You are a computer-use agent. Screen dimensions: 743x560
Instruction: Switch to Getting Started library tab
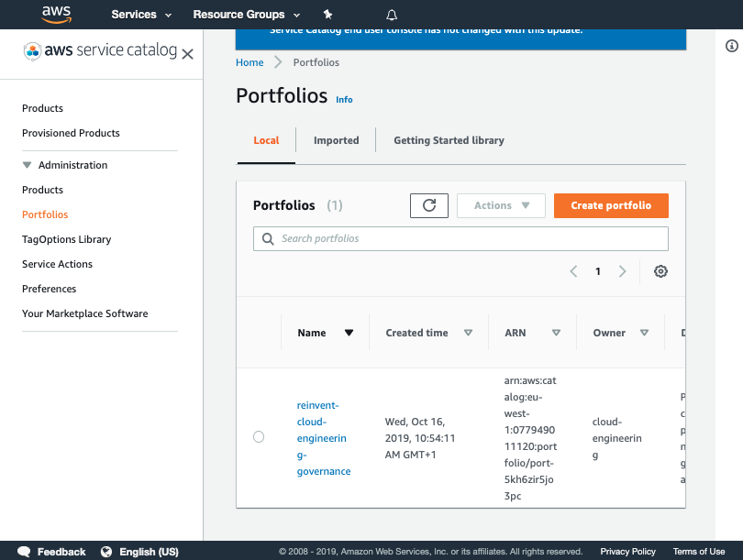click(x=449, y=140)
